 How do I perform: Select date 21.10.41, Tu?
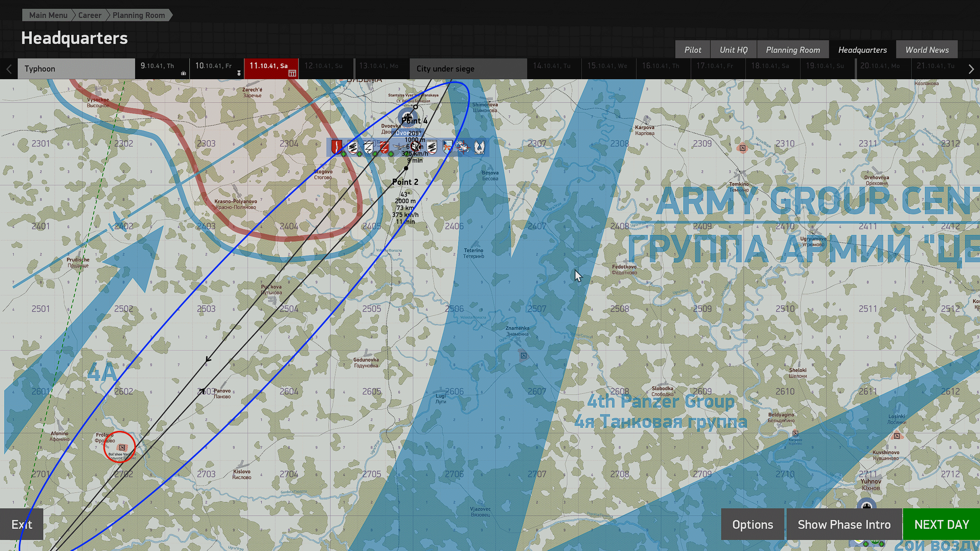[x=938, y=69]
